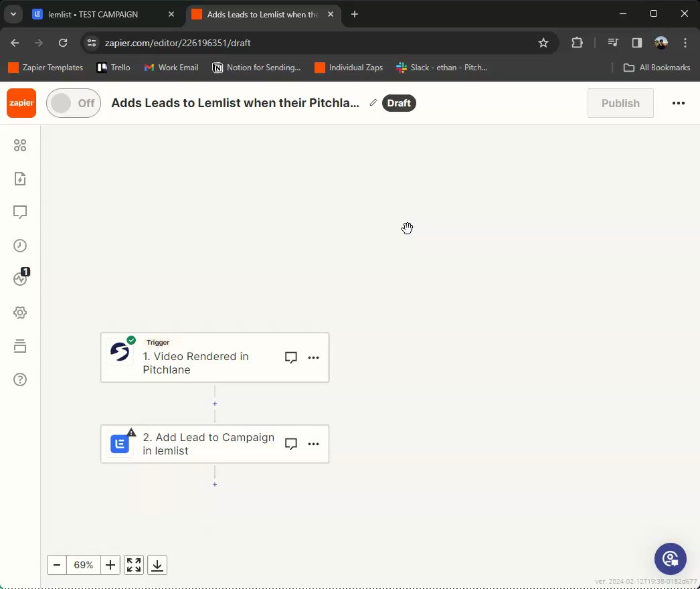Open three-dot menu on lemlist action step
Viewport: 700px width, 589px height.
coord(313,444)
